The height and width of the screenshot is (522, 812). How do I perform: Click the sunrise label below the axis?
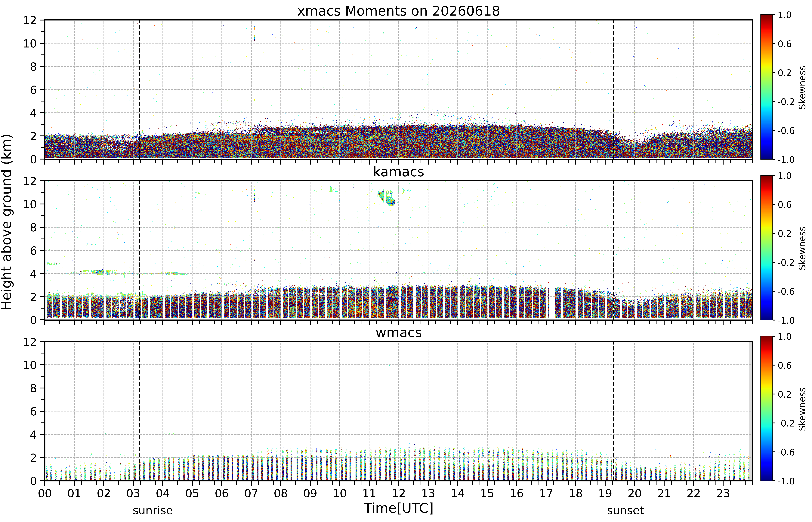pyautogui.click(x=153, y=510)
